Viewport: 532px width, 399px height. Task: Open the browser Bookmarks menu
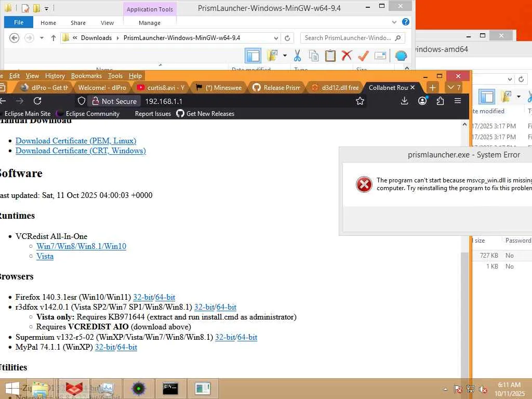pos(86,76)
